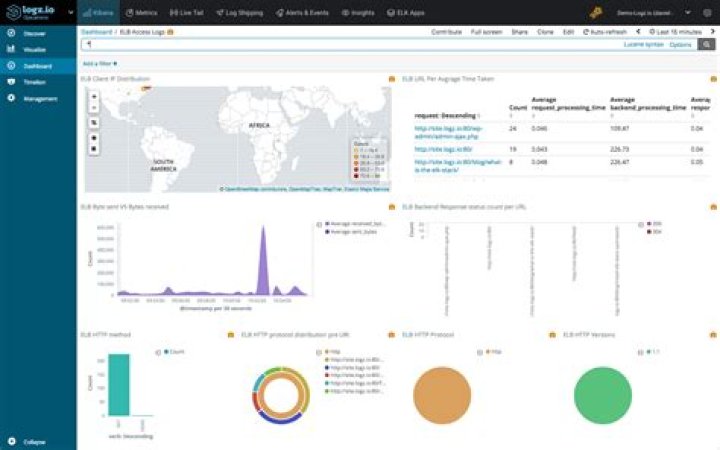This screenshot has height=450, width=720.
Task: Zoom in on the IP distribution map
Action: coord(94,97)
